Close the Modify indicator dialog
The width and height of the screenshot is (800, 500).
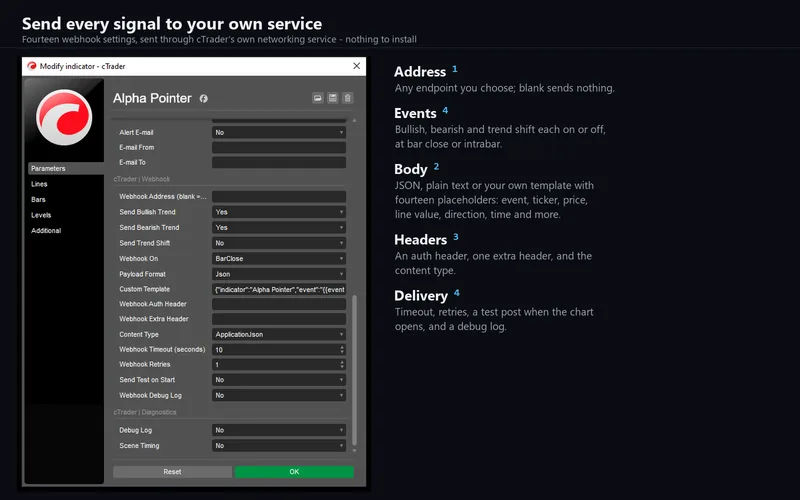click(357, 66)
